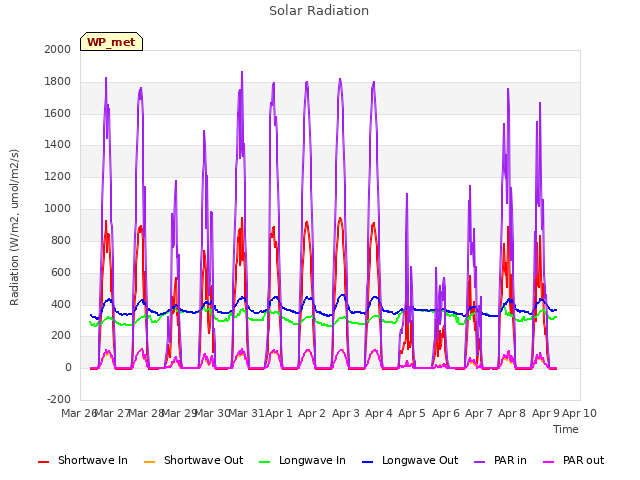The height and width of the screenshot is (480, 640).
Task: Click the -200 y-axis tick label
Action: [59, 399]
